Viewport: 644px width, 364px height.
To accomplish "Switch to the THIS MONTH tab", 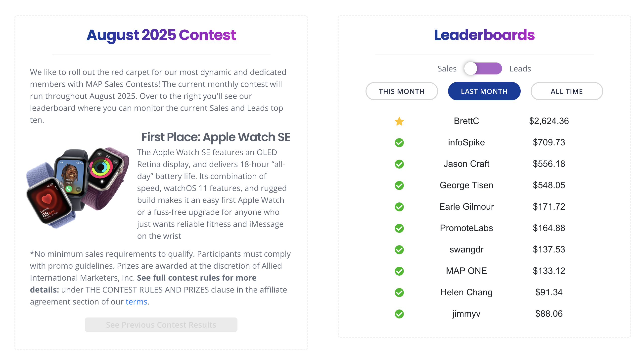I will (x=402, y=91).
